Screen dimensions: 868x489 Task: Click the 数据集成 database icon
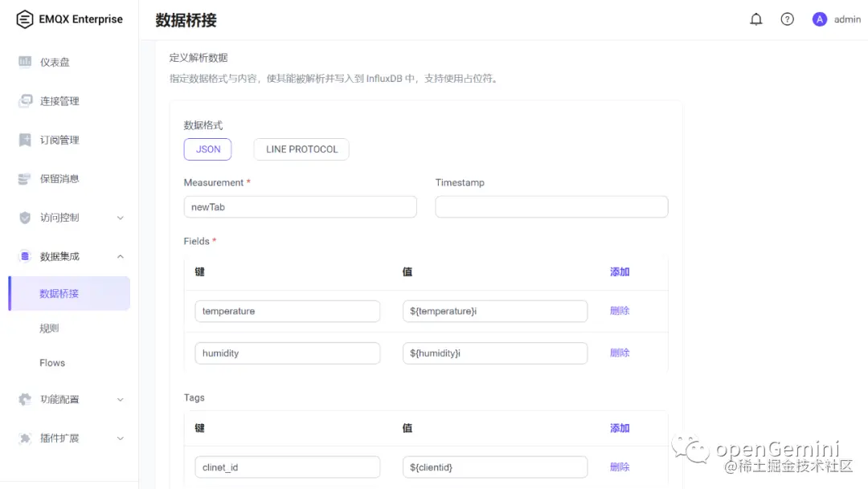tap(23, 255)
